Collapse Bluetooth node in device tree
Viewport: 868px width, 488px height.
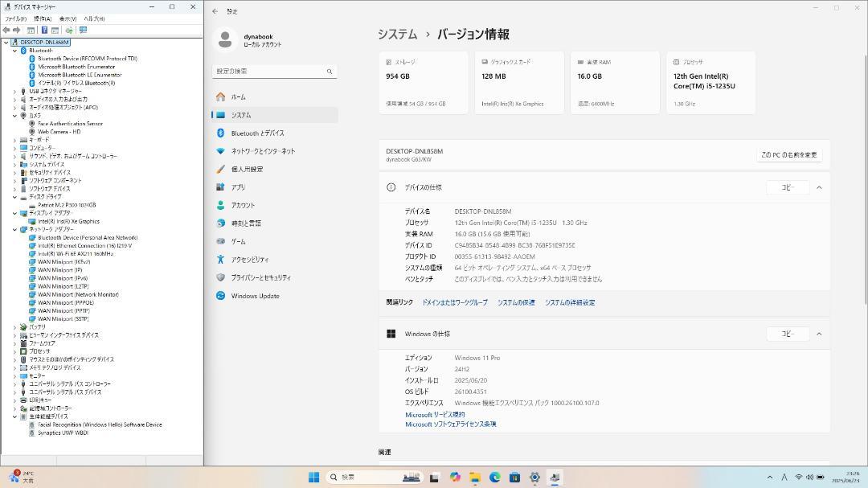click(15, 51)
